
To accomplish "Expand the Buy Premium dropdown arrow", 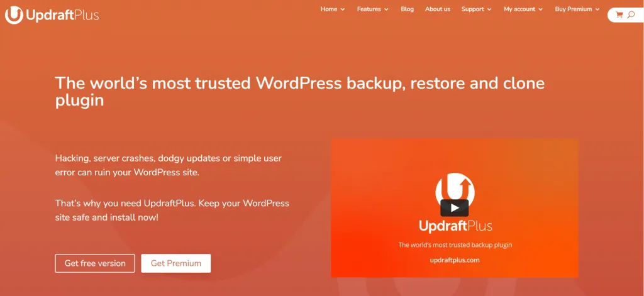I will (x=597, y=9).
